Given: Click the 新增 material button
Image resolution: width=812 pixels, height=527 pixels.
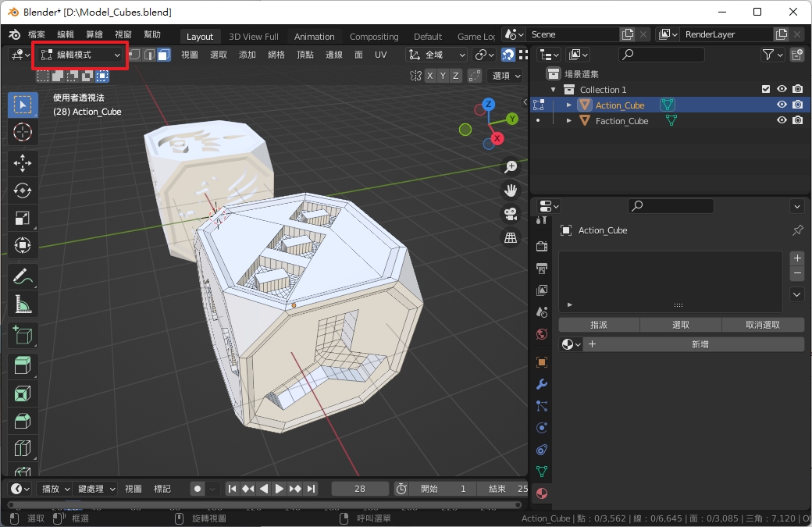Looking at the screenshot, I should tap(700, 344).
